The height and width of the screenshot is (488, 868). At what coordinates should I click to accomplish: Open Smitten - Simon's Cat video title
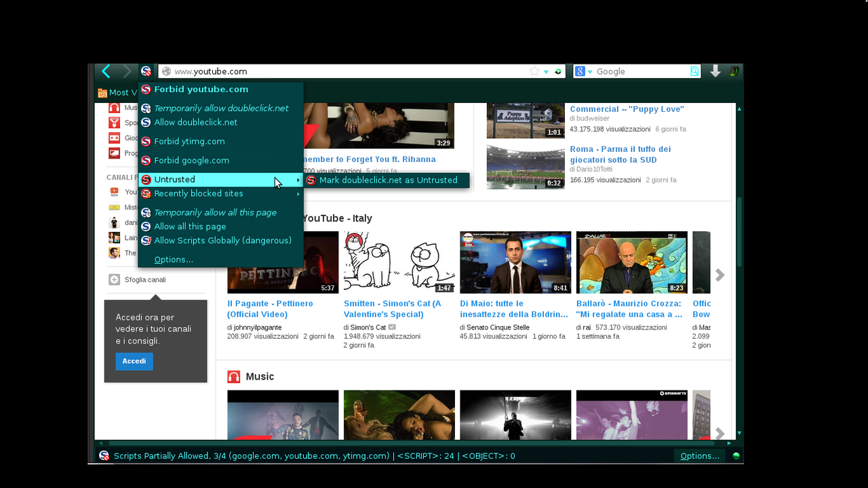click(392, 309)
